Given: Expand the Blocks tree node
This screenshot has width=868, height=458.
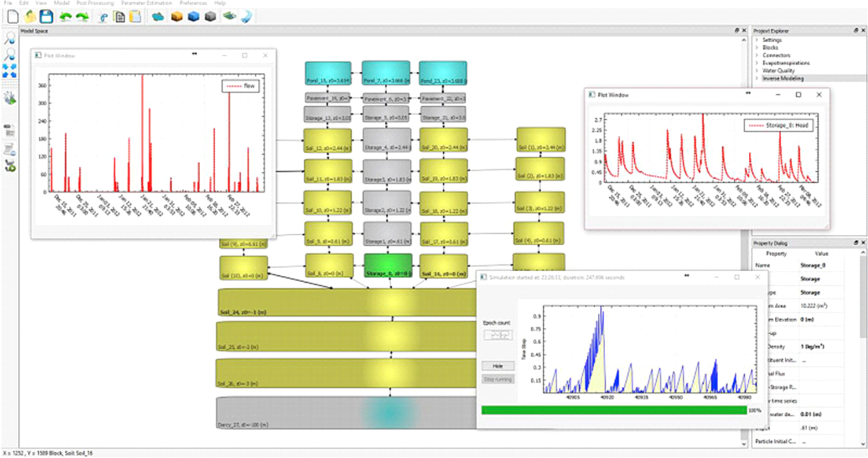Looking at the screenshot, I should tap(757, 47).
